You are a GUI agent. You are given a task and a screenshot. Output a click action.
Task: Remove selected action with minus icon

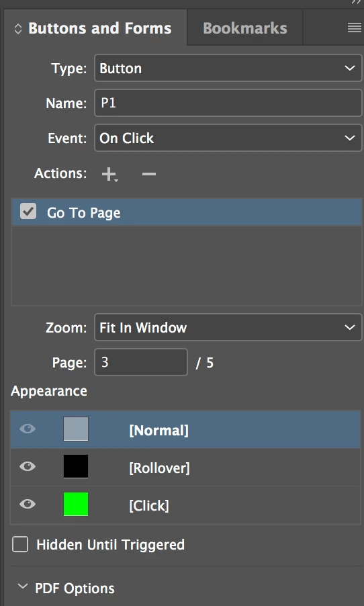pos(149,174)
